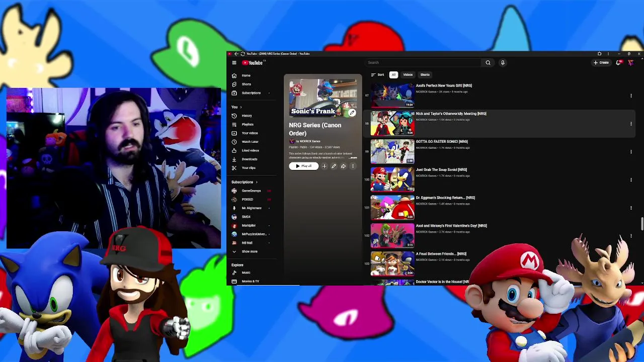Image resolution: width=644 pixels, height=362 pixels.
Task: Open the Sort dropdown
Action: 378,75
